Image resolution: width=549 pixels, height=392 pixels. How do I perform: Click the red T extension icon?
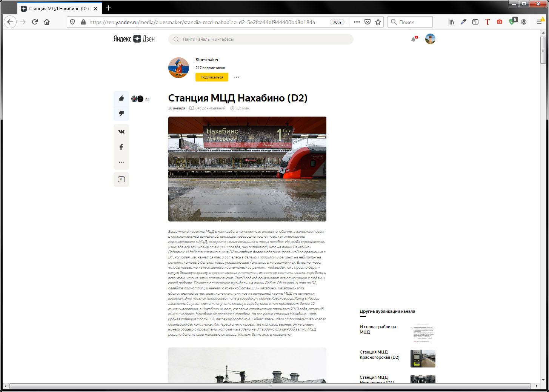(x=487, y=22)
